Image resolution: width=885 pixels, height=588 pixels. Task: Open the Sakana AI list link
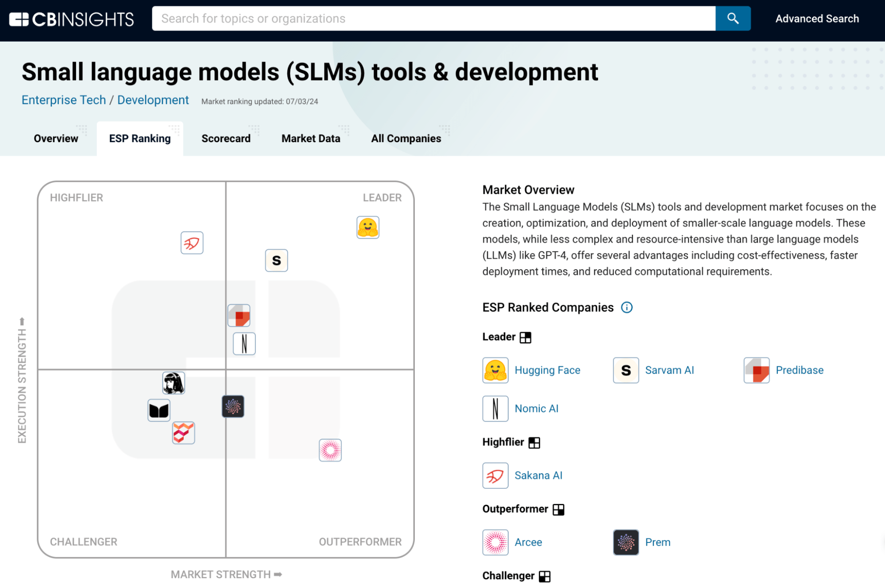(538, 476)
